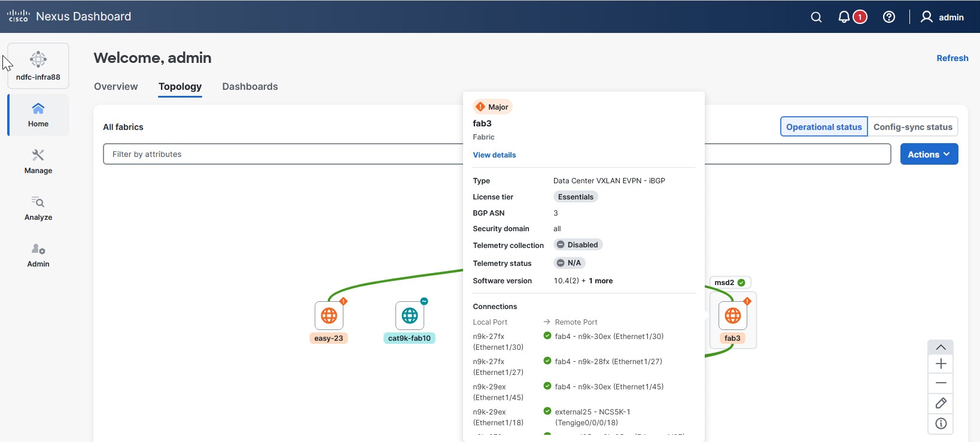Screen dimensions: 980x442
Task: Switch to the Topology tab
Action: [180, 86]
